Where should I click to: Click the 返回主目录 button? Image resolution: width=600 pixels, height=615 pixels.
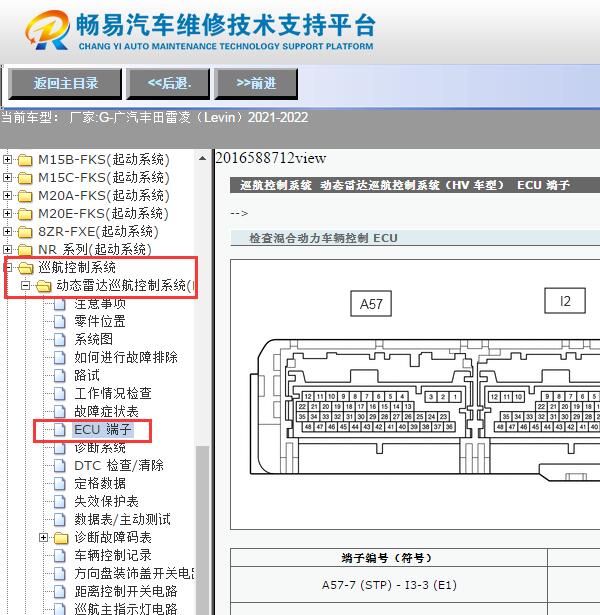coord(65,83)
